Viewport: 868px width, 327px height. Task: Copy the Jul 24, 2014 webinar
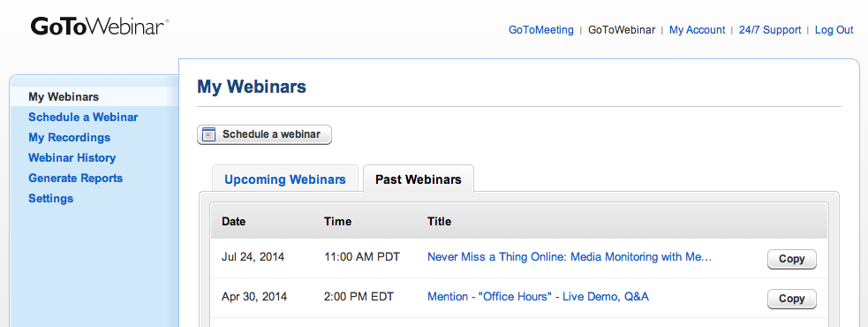tap(791, 259)
